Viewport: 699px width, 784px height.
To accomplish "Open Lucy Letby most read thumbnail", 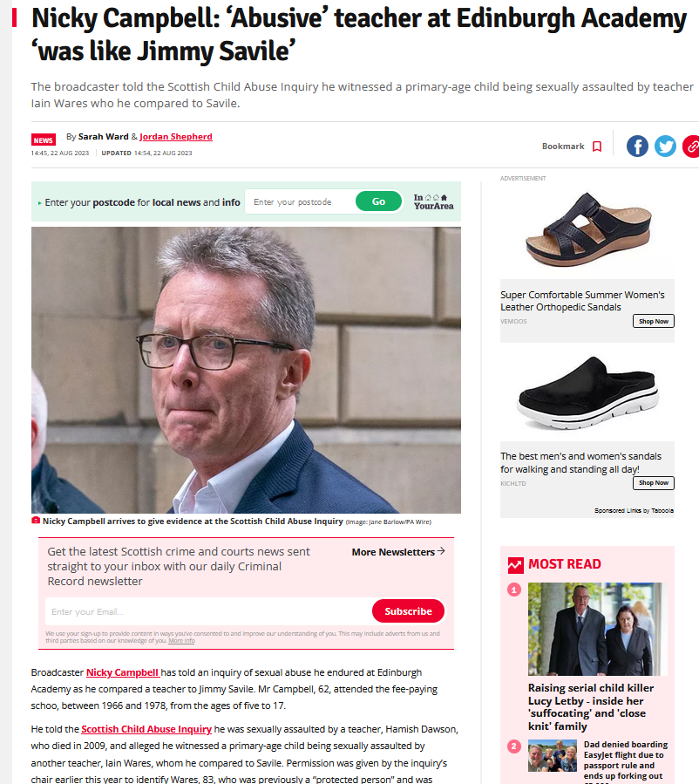I will (x=598, y=629).
